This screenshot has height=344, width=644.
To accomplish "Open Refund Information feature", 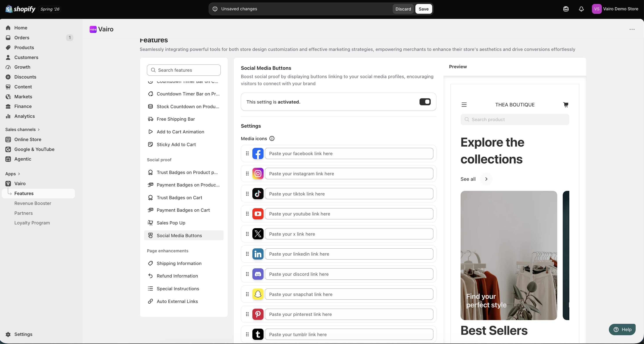I will [184, 276].
